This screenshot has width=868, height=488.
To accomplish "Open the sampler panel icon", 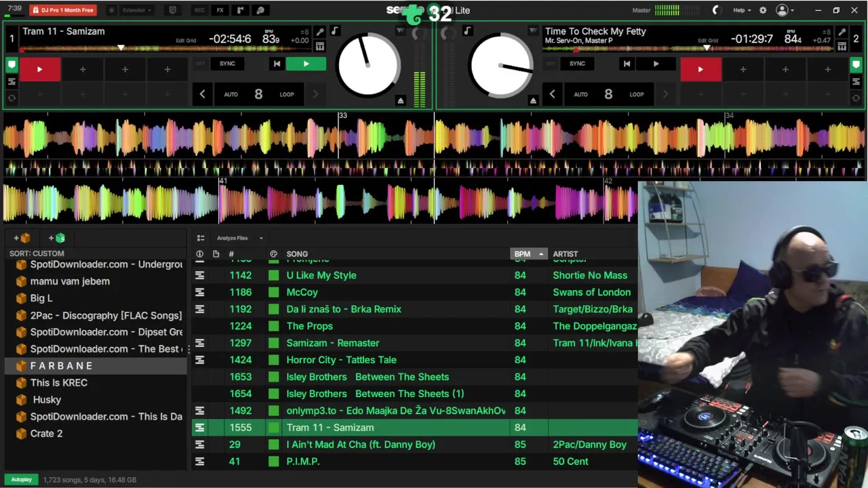I will pyautogui.click(x=240, y=10).
